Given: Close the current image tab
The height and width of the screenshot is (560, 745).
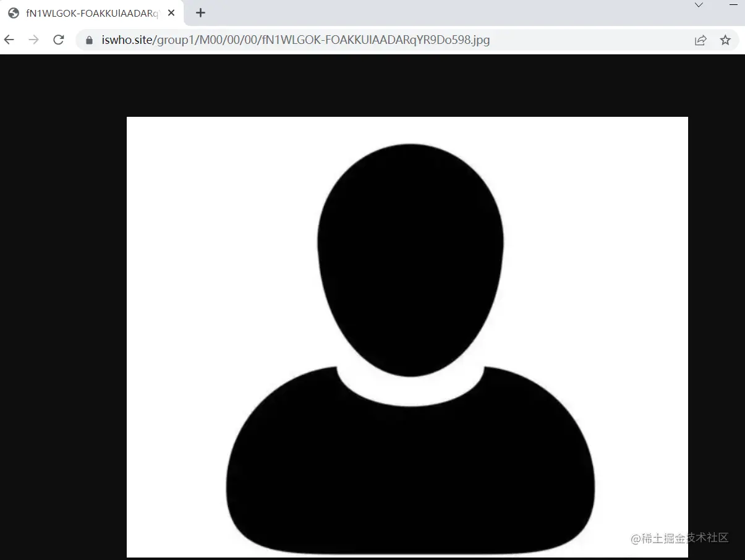Looking at the screenshot, I should [171, 12].
